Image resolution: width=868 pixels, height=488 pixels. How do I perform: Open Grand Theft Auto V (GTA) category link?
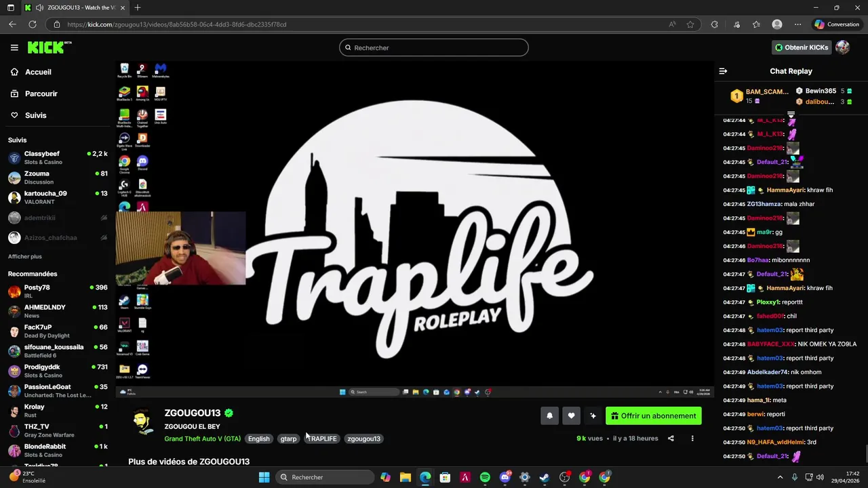point(202,439)
